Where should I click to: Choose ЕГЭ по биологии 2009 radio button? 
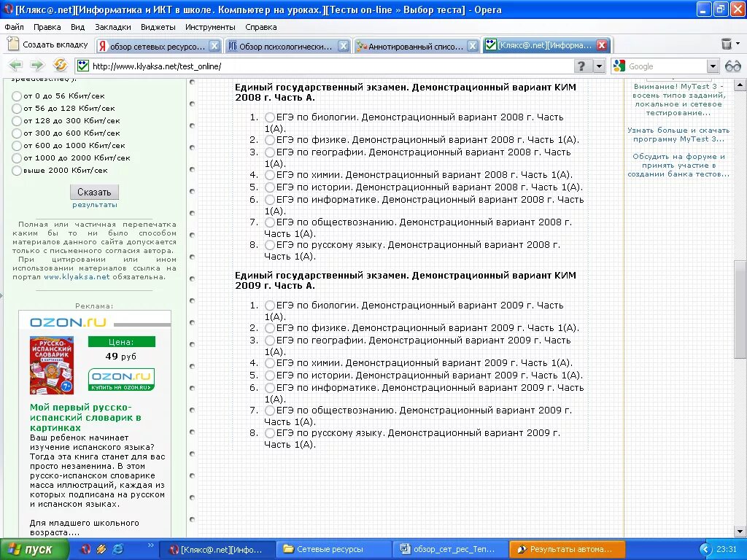tap(270, 306)
